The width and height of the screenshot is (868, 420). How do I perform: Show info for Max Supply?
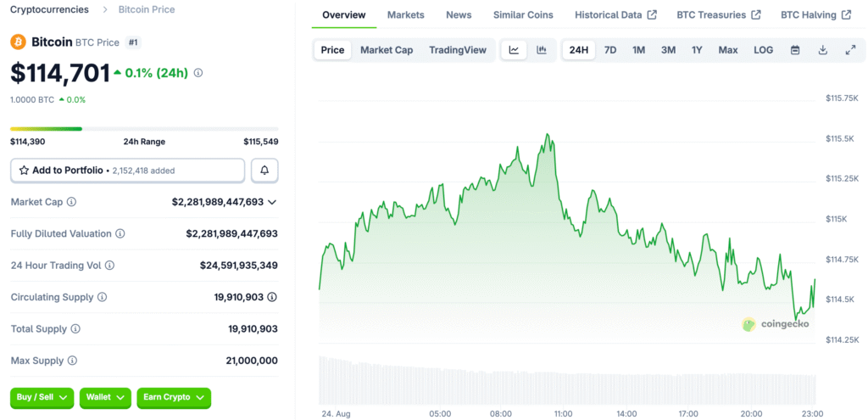(72, 361)
